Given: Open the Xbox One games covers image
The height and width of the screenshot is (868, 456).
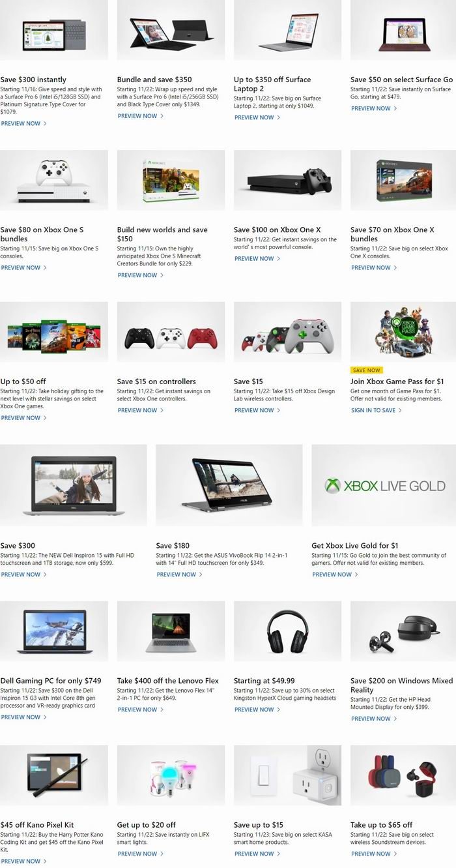Looking at the screenshot, I should [54, 332].
